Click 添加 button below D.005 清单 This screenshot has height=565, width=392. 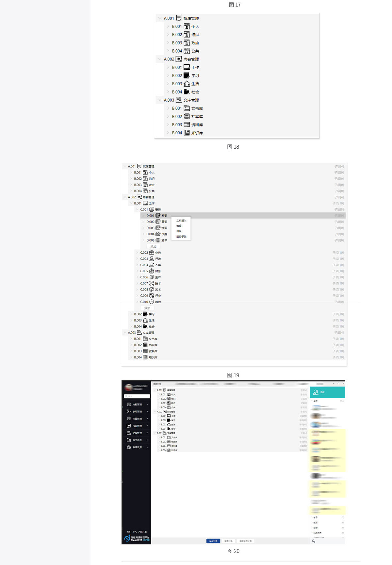pos(154,246)
